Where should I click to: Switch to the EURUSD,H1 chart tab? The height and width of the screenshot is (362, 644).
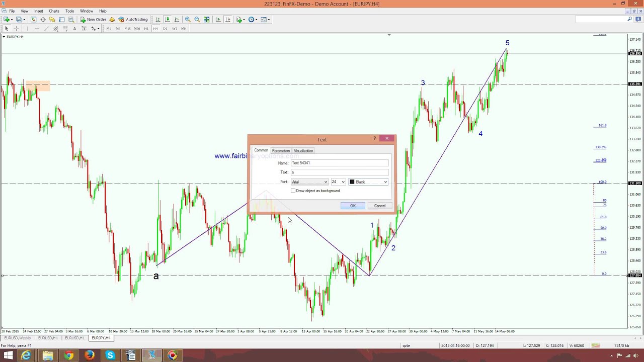click(74, 338)
